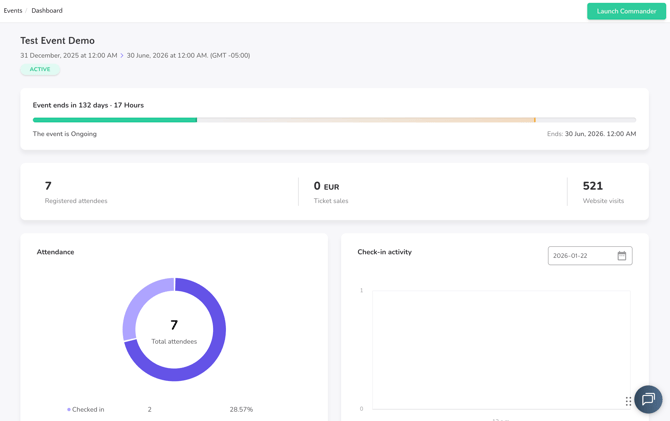The height and width of the screenshot is (421, 670).
Task: Click inside the Check-in activity chart area
Action: pyautogui.click(x=500, y=350)
